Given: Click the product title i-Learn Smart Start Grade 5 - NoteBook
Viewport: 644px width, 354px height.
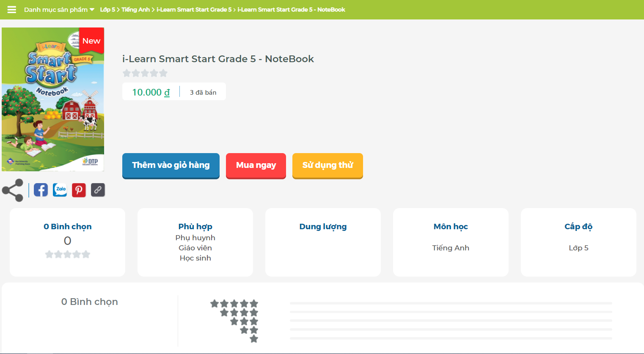Looking at the screenshot, I should tap(218, 59).
